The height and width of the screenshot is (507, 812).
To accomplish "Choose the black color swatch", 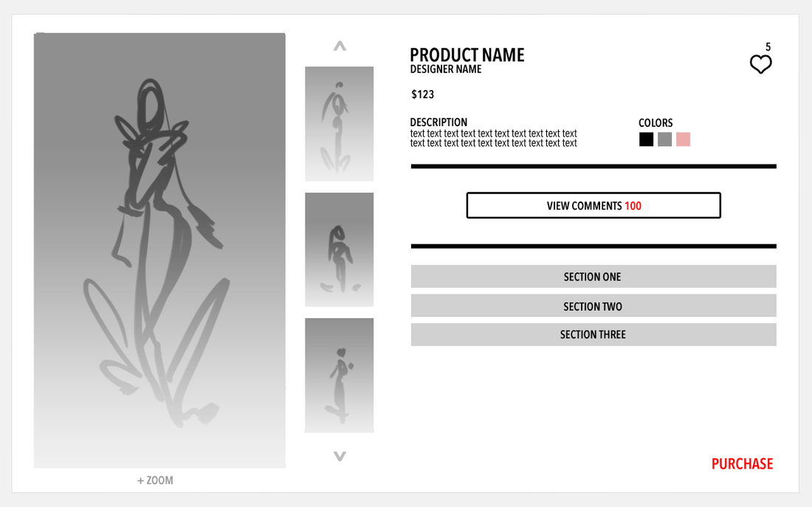I will (647, 139).
